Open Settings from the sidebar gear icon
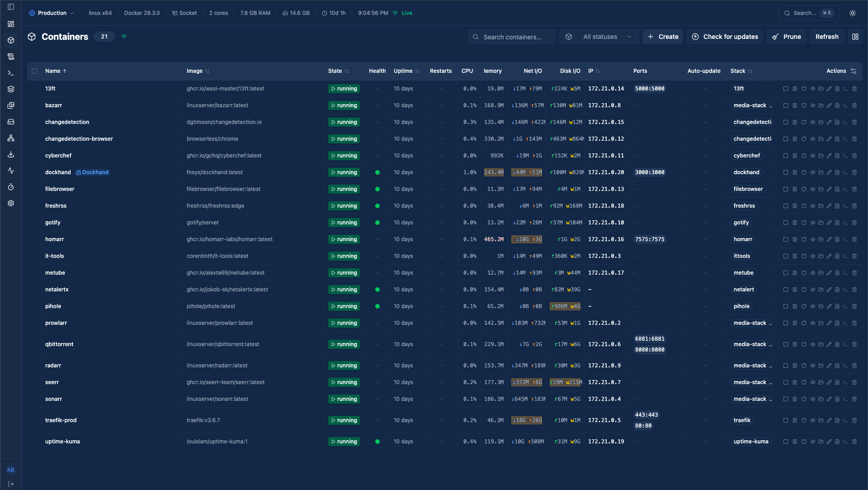This screenshot has height=490, width=868. coord(11,204)
